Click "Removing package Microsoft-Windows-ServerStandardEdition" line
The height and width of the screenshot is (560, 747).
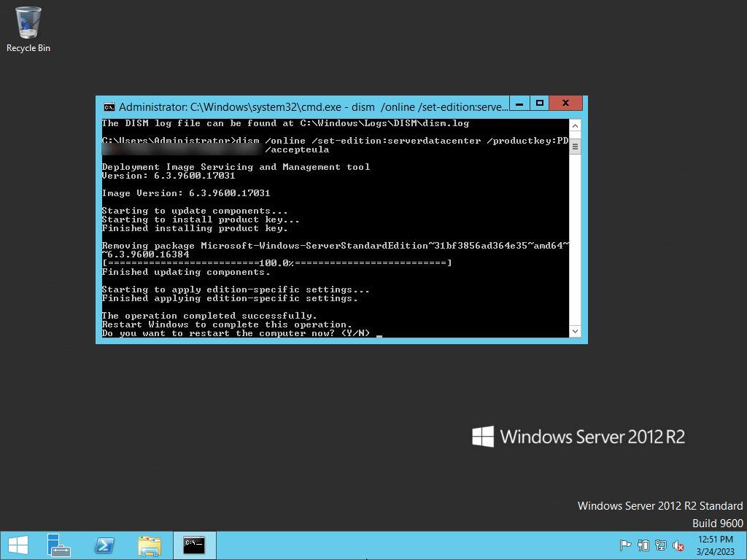(336, 245)
